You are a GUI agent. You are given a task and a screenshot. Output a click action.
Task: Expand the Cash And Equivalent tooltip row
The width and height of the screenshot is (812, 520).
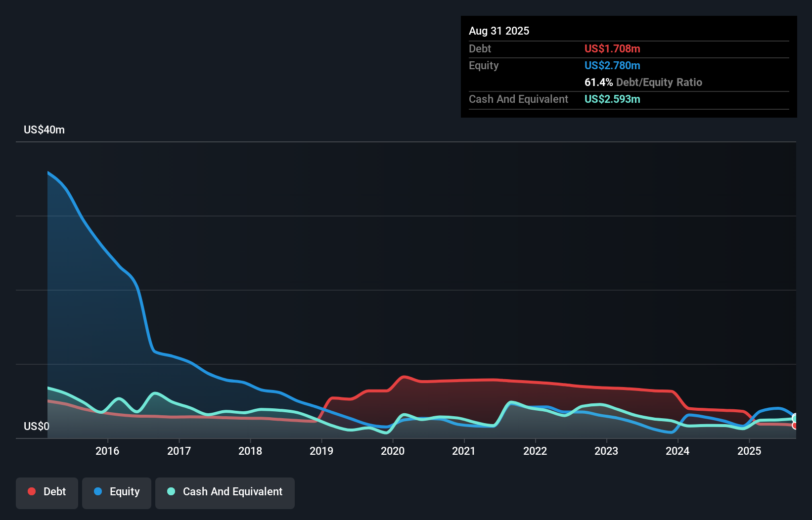[518, 99]
